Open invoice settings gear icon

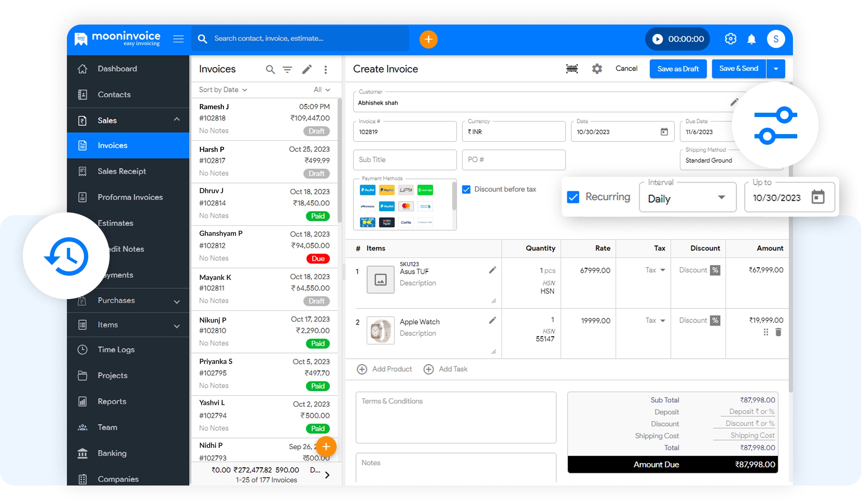coord(597,69)
